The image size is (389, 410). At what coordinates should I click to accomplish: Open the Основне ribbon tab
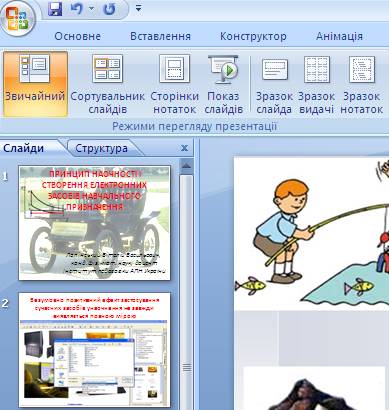tap(77, 36)
